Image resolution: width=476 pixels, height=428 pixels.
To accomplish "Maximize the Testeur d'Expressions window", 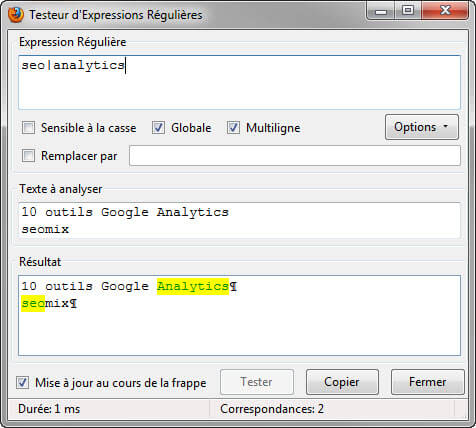I will click(x=408, y=11).
